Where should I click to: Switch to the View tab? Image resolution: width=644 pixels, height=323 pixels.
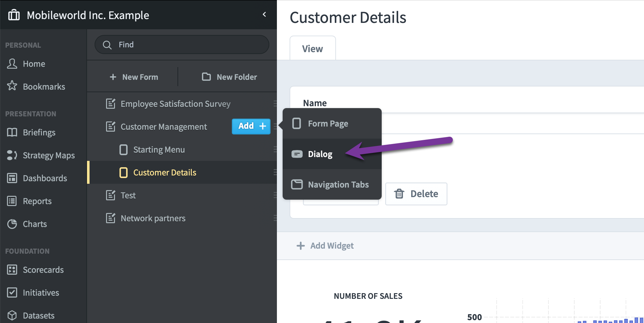312,48
